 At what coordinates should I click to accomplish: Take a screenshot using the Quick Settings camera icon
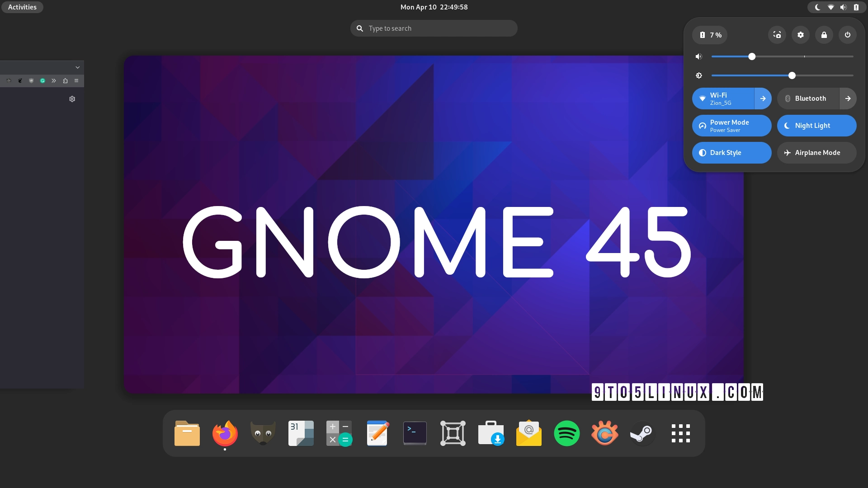(x=777, y=35)
